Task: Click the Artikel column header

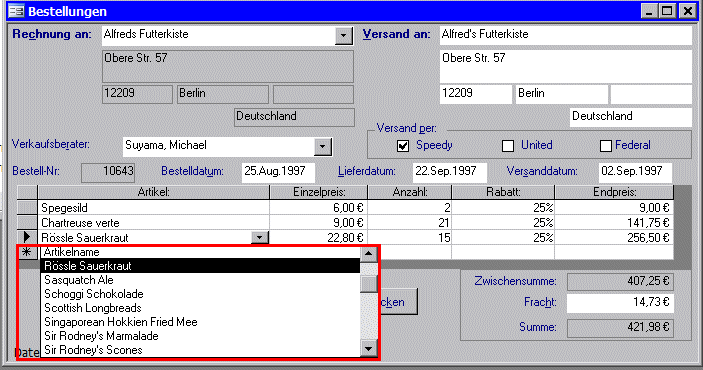Action: click(x=154, y=192)
